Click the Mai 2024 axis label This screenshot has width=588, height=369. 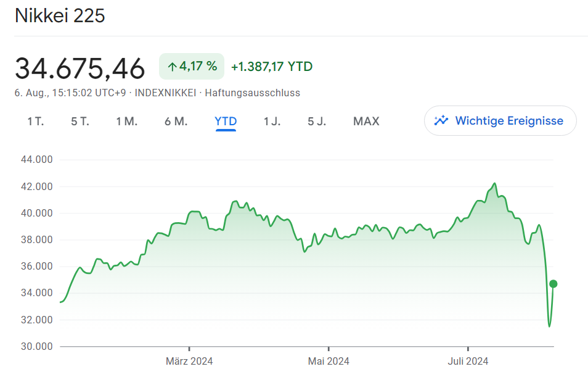tap(329, 361)
